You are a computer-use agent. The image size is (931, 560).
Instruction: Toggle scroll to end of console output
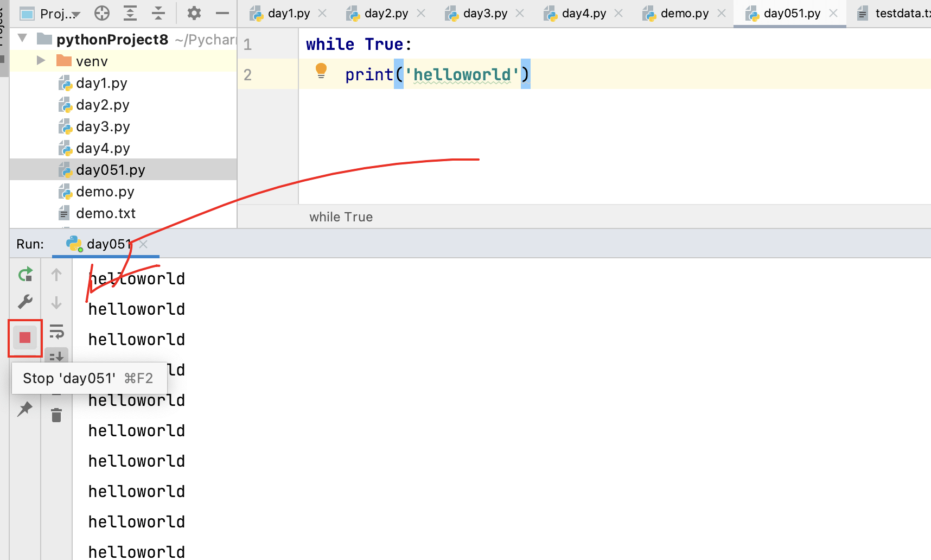click(56, 356)
